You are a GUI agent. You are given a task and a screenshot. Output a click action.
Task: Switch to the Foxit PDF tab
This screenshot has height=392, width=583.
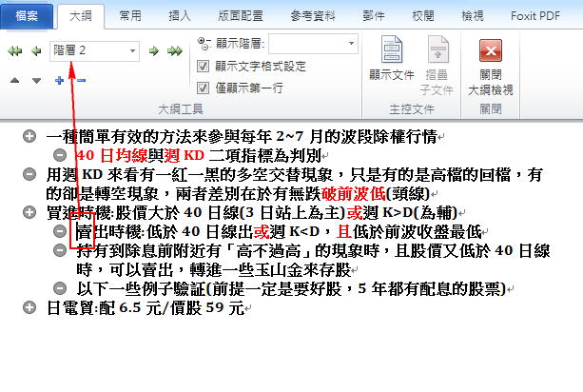535,16
